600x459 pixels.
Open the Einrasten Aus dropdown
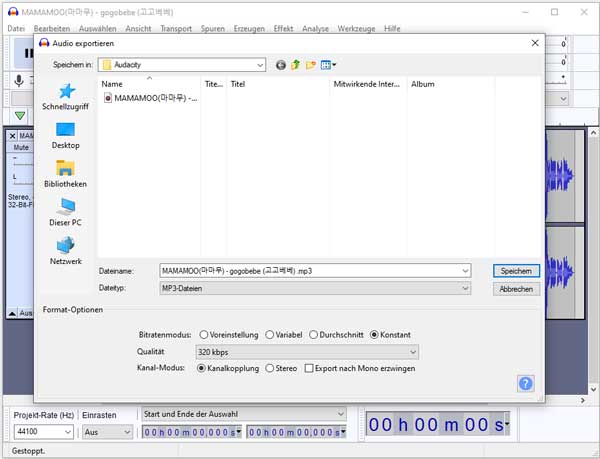point(108,432)
